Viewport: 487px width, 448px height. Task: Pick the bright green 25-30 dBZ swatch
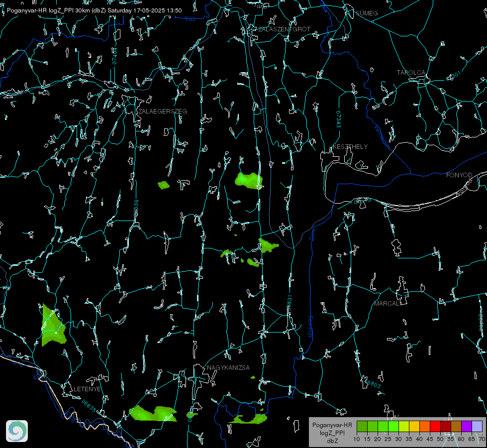pos(393,426)
